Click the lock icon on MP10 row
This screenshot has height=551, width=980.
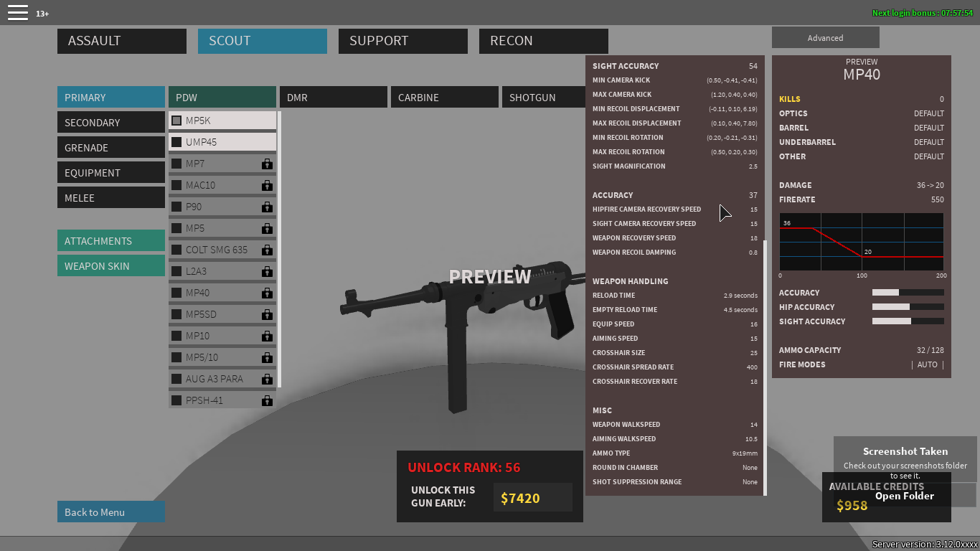267,336
